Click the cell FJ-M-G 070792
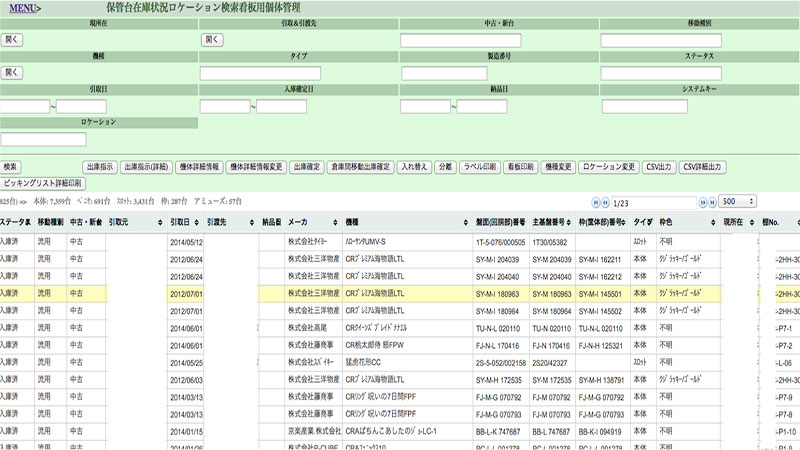The height and width of the screenshot is (450, 800). click(501, 397)
